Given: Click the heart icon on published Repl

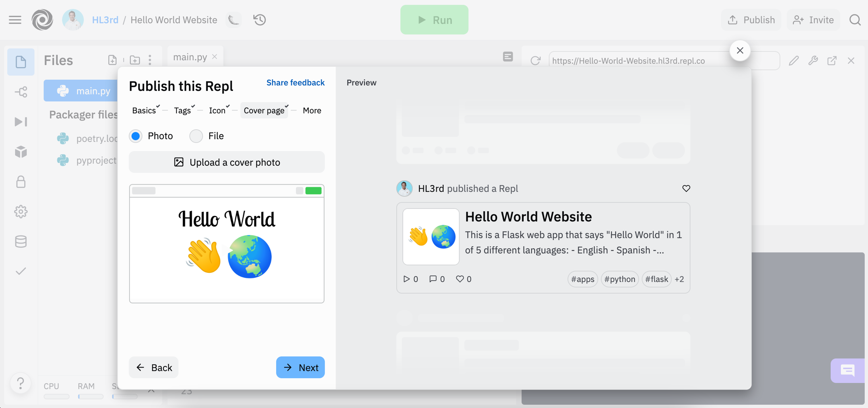Looking at the screenshot, I should tap(686, 189).
